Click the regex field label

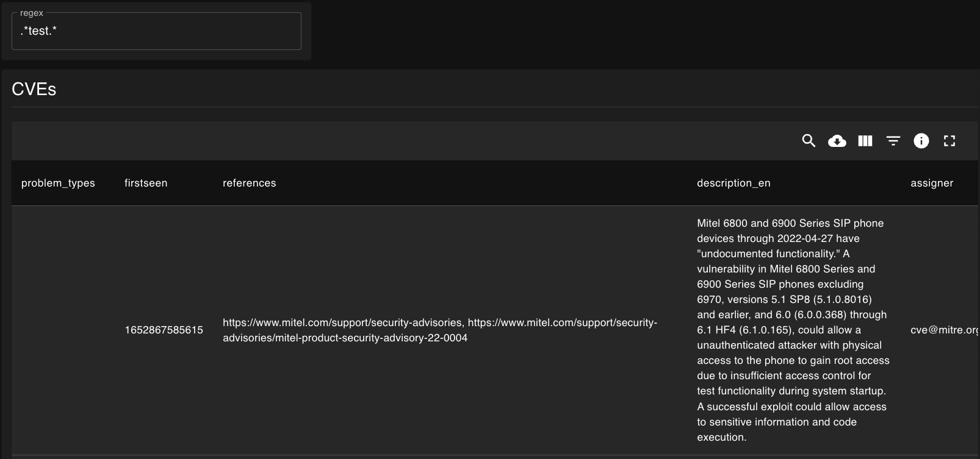tap(32, 13)
